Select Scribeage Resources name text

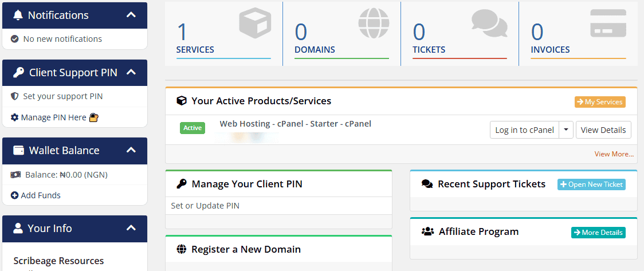point(59,261)
